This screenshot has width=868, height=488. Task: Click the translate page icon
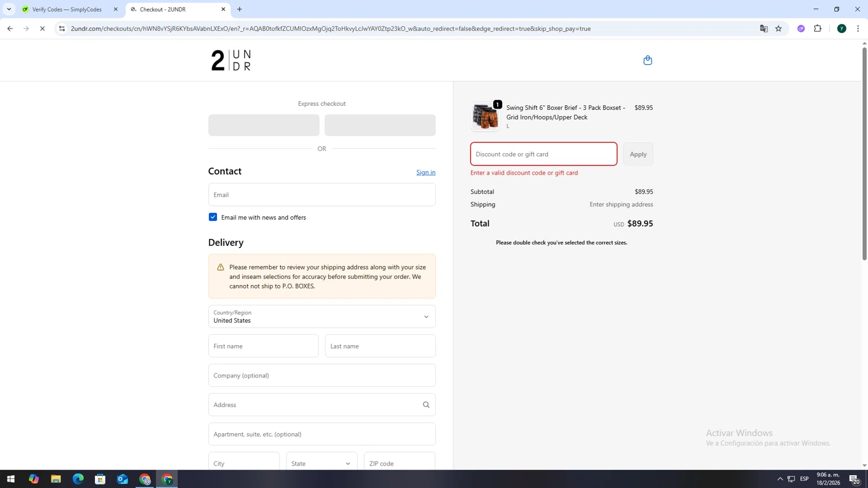pyautogui.click(x=764, y=28)
